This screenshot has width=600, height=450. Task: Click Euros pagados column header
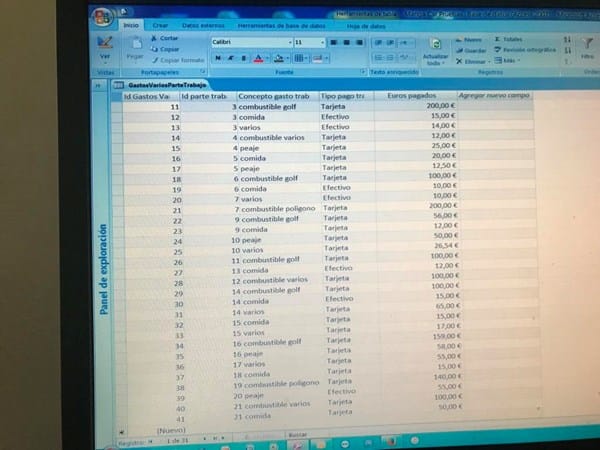tap(416, 95)
